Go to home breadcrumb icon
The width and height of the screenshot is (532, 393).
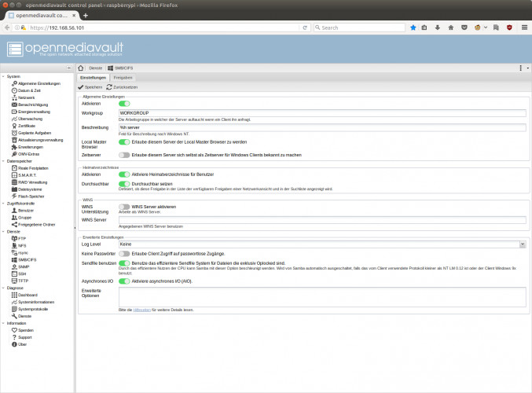pos(81,68)
